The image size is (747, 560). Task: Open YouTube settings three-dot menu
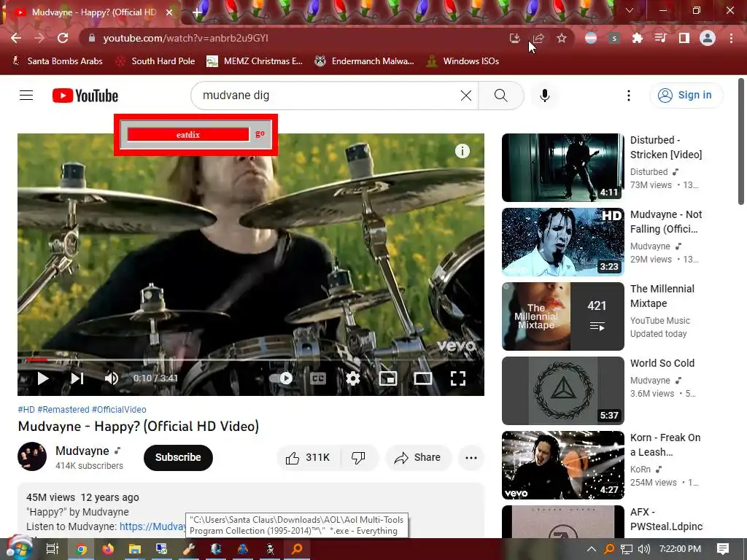628,96
